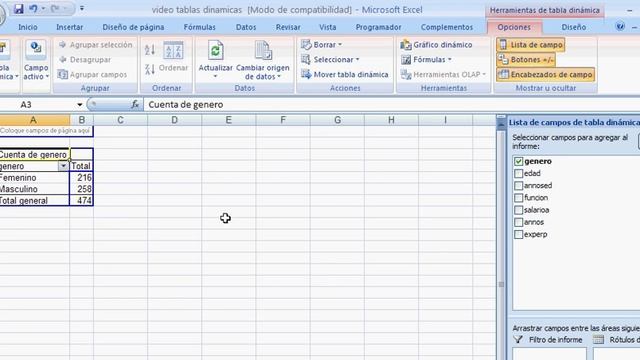Image resolution: width=640 pixels, height=360 pixels.
Task: Select cell with value 258
Action: pos(82,189)
